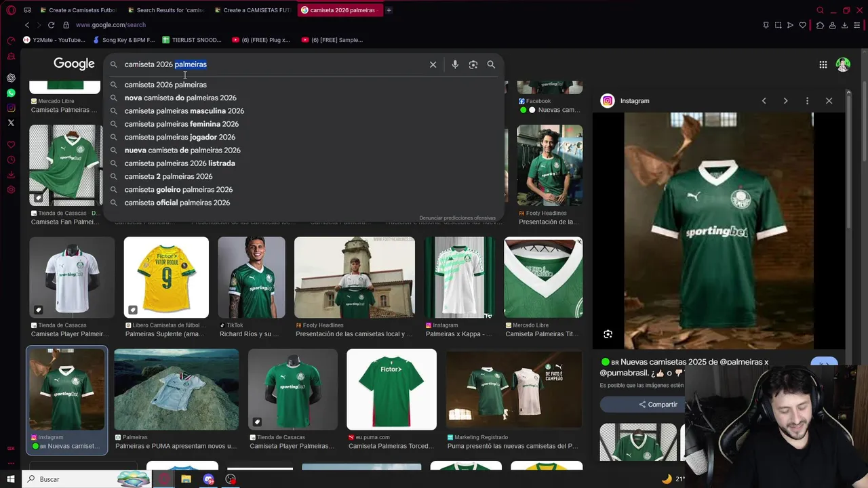
Task: Click the address bar URL
Action: (111, 25)
